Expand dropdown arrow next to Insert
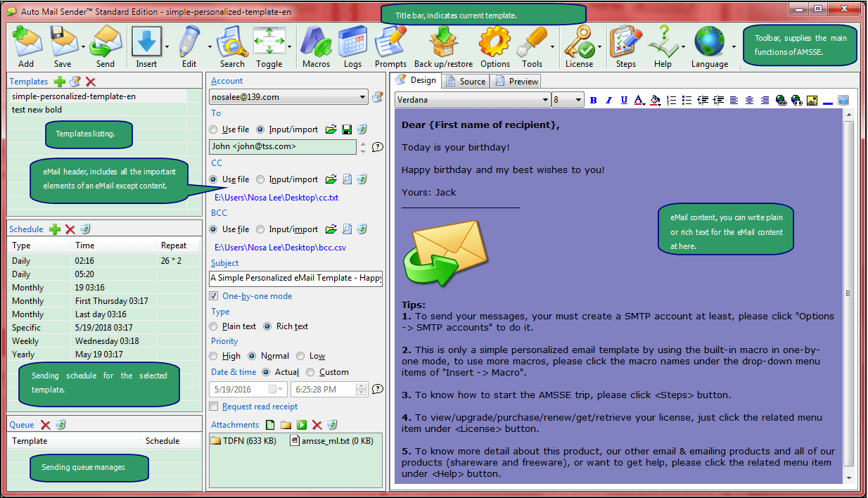868x498 pixels. point(167,47)
